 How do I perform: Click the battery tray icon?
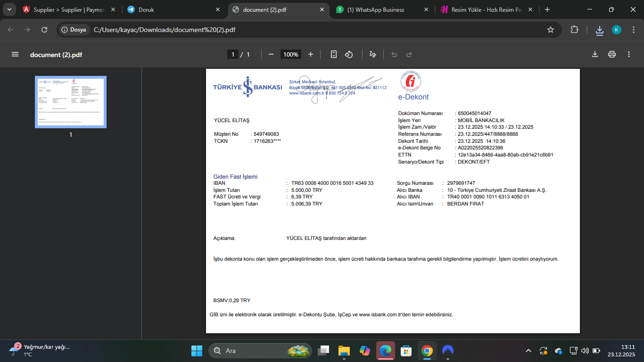596,351
